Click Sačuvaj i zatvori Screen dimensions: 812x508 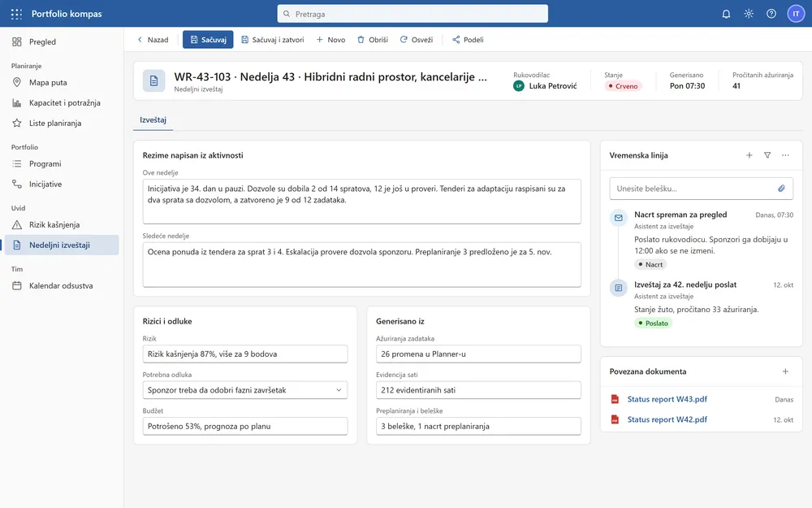(x=273, y=39)
